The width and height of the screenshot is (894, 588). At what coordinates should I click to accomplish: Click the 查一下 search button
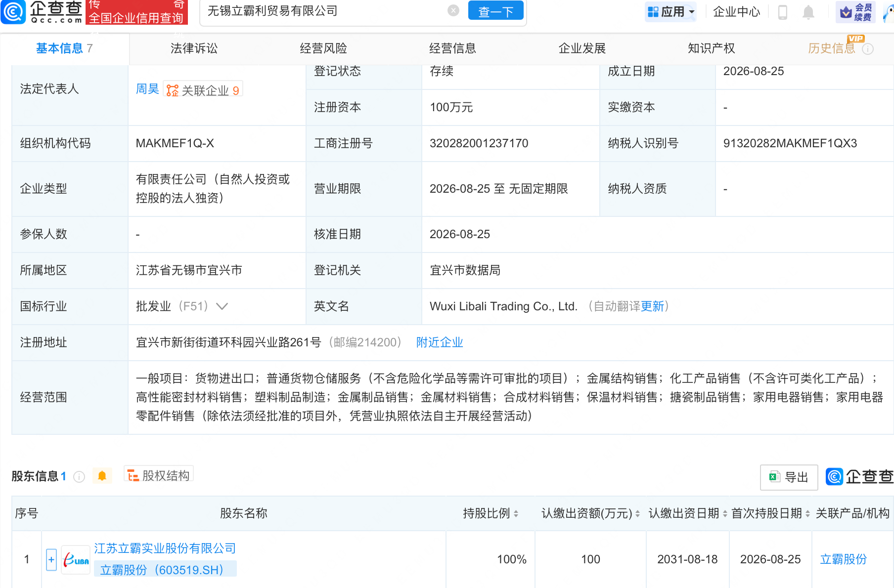click(495, 11)
